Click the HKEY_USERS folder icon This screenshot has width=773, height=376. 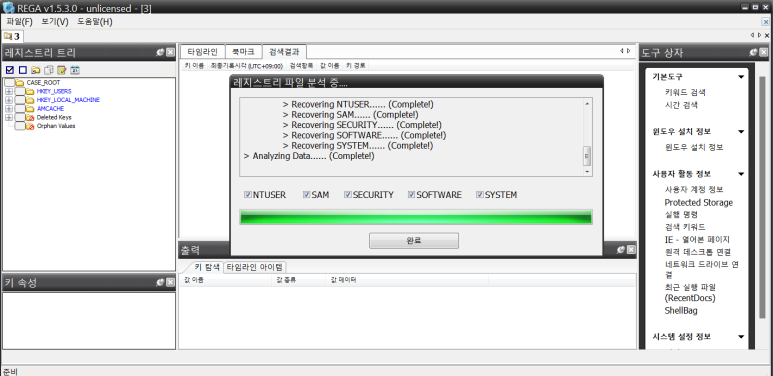click(30, 92)
